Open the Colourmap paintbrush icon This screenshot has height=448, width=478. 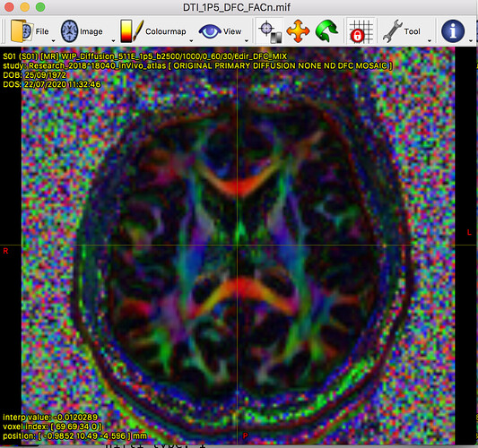132,30
